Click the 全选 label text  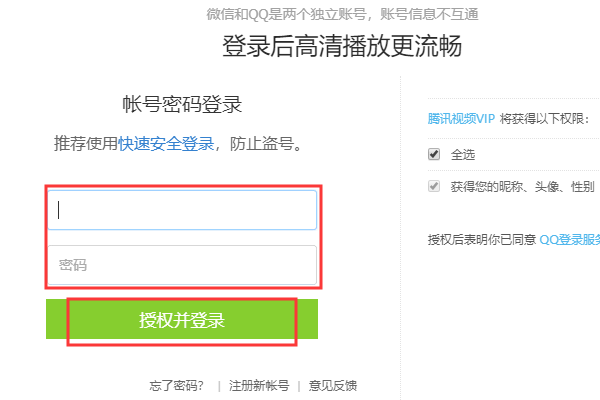[463, 154]
